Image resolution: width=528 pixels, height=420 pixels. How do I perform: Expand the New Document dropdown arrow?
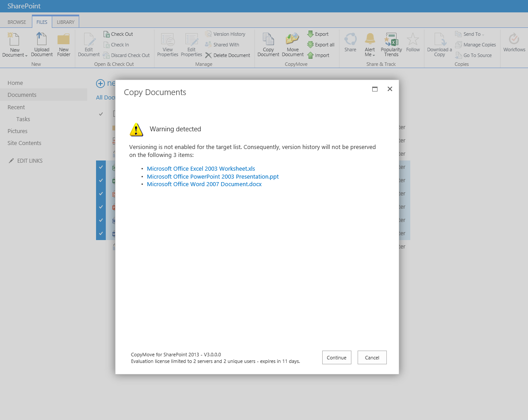(x=26, y=56)
